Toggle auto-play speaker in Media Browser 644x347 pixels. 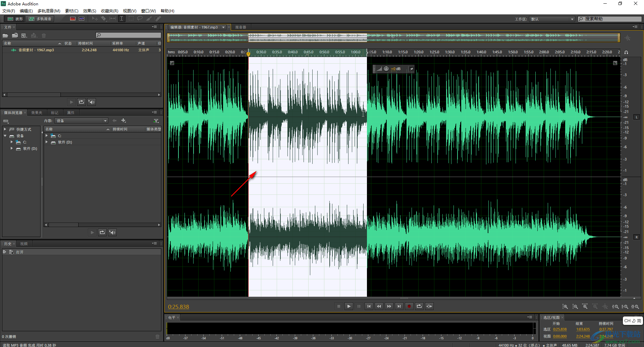point(112,232)
